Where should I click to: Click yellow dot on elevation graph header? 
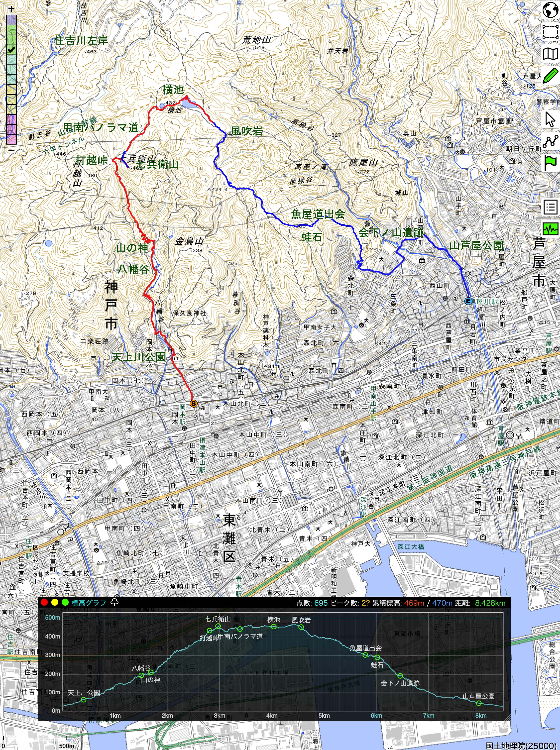coord(55,603)
